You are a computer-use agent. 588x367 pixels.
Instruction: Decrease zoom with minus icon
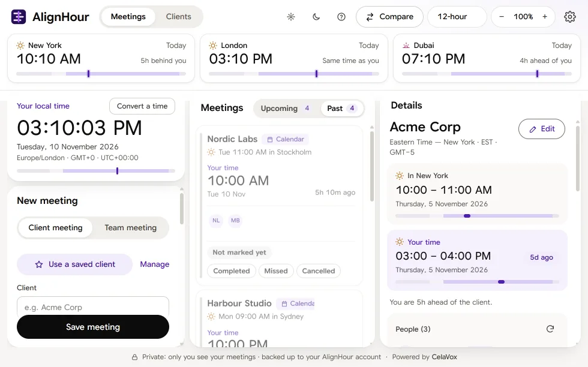point(502,17)
